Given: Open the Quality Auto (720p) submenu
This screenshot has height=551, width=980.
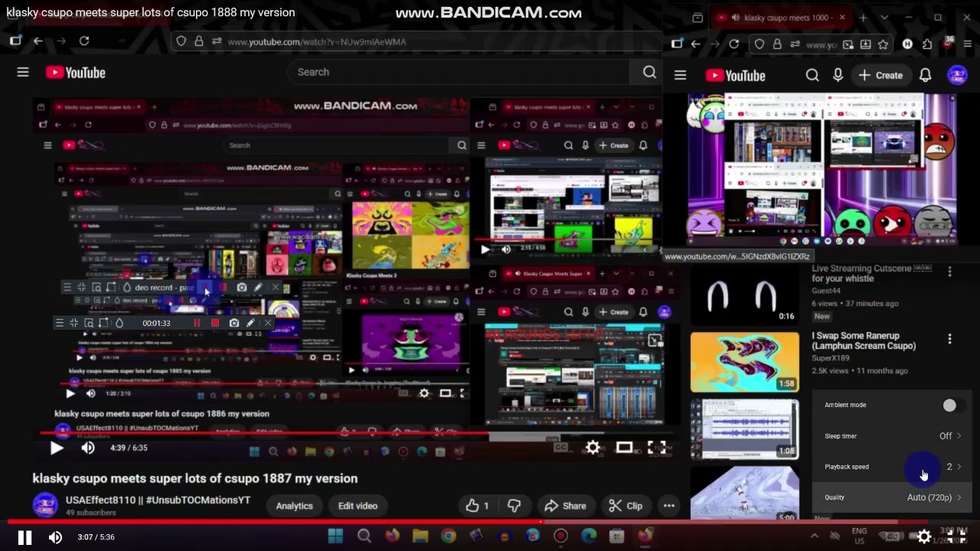Looking at the screenshot, I should pos(892,497).
